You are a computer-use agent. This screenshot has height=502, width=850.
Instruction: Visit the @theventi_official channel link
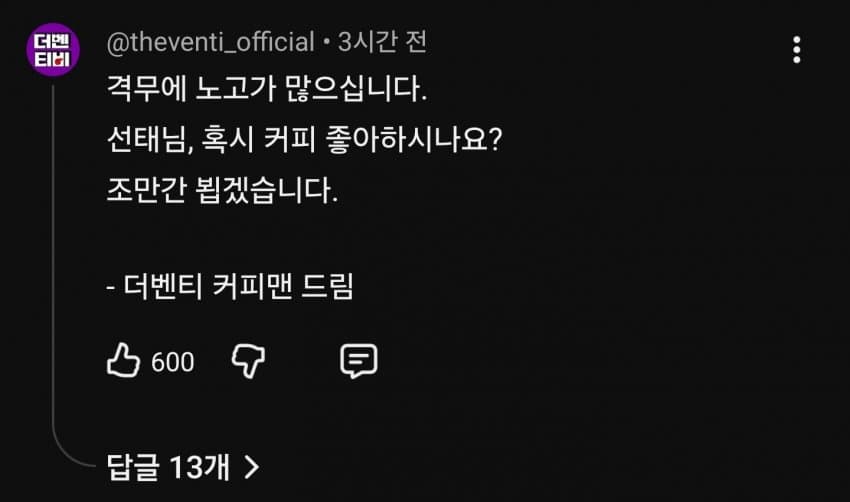tap(210, 42)
